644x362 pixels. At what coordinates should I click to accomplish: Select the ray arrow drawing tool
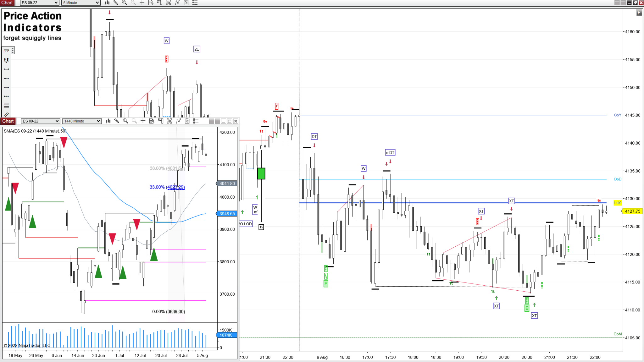click(x=6, y=87)
